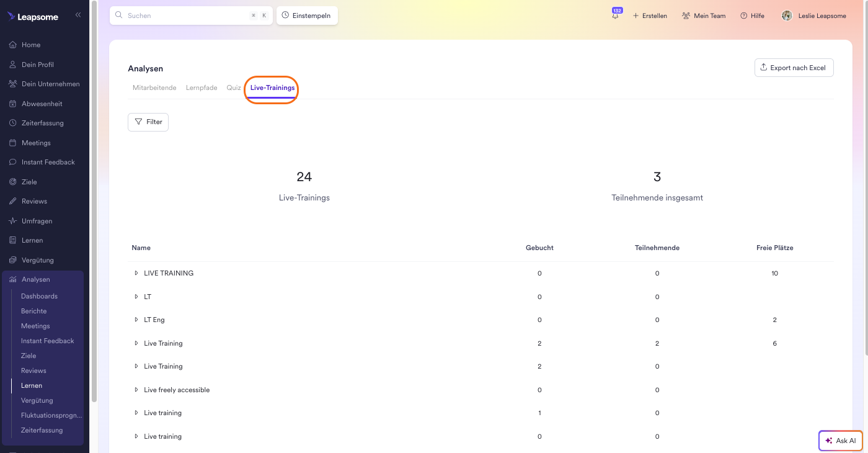Open Home from the sidebar
Image resolution: width=868 pixels, height=453 pixels.
click(31, 45)
